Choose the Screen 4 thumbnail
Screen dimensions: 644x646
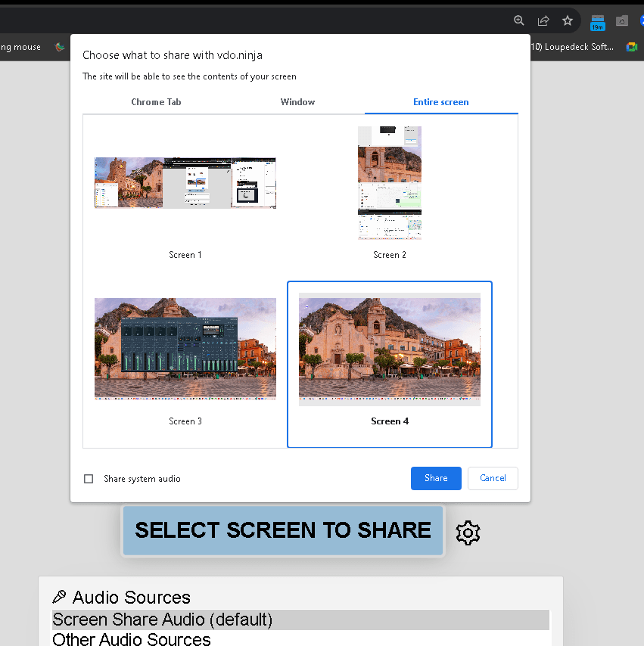click(x=390, y=349)
